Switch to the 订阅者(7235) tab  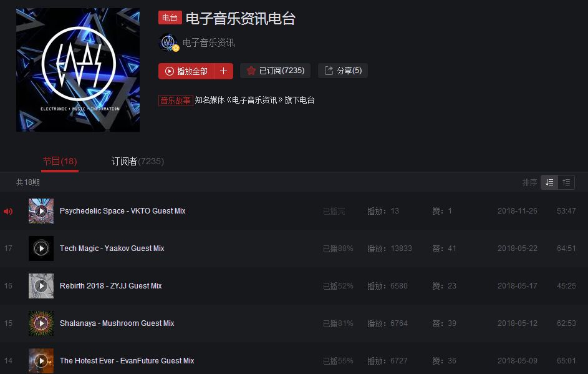(x=138, y=162)
